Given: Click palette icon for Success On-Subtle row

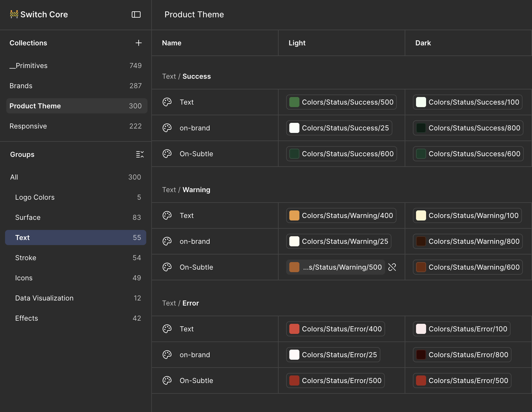Looking at the screenshot, I should point(167,154).
